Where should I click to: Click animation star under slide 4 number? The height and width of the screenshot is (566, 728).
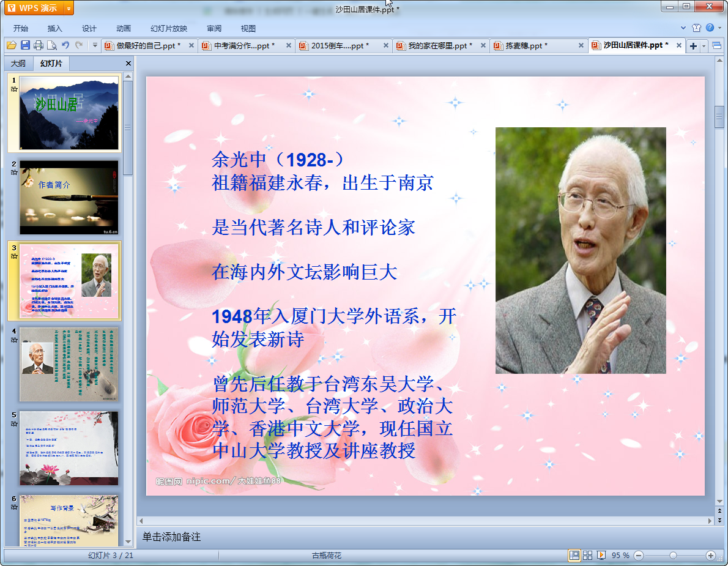[x=14, y=340]
